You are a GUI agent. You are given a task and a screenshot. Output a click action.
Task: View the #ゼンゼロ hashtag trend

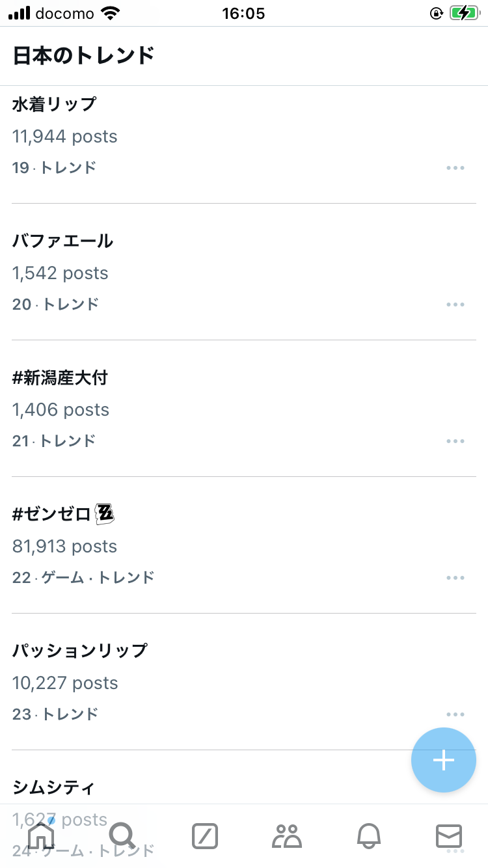point(52,514)
